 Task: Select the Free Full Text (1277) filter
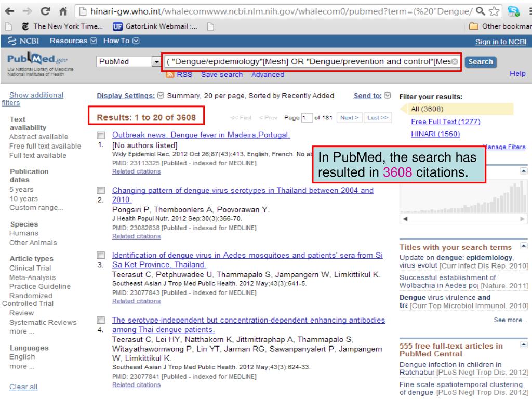click(445, 122)
